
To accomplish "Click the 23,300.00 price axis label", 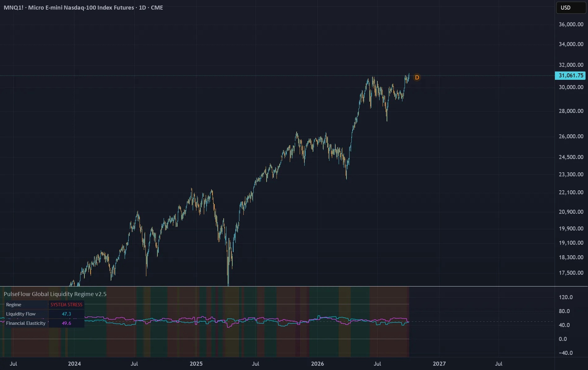I will 571,174.
